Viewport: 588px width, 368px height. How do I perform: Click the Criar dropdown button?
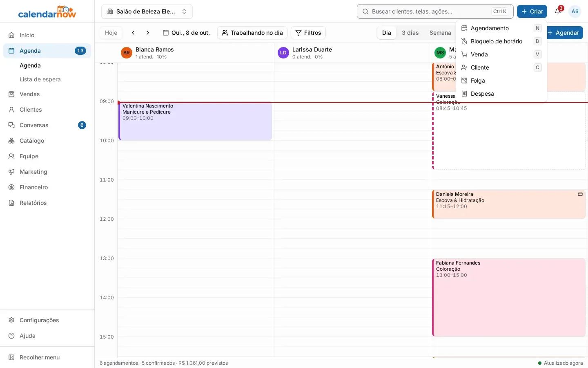[x=532, y=11]
